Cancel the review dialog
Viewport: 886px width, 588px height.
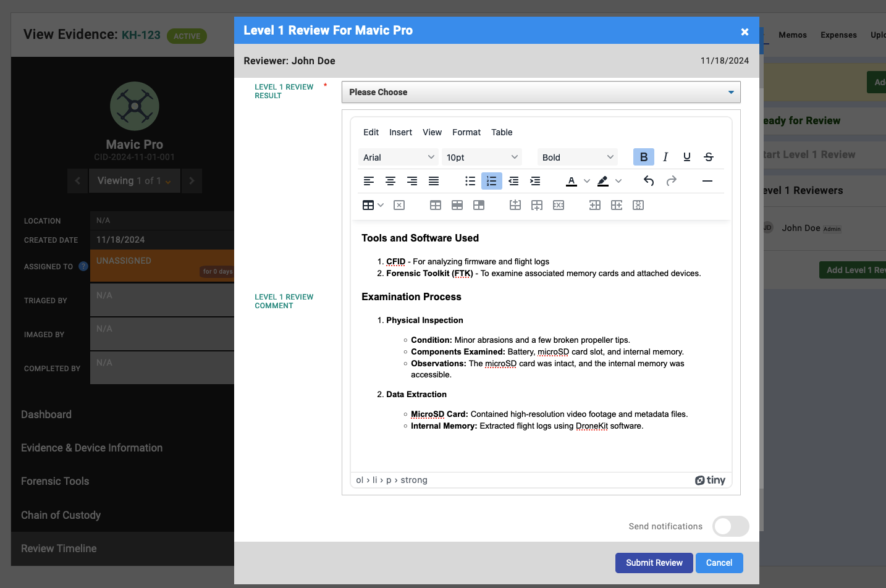719,563
